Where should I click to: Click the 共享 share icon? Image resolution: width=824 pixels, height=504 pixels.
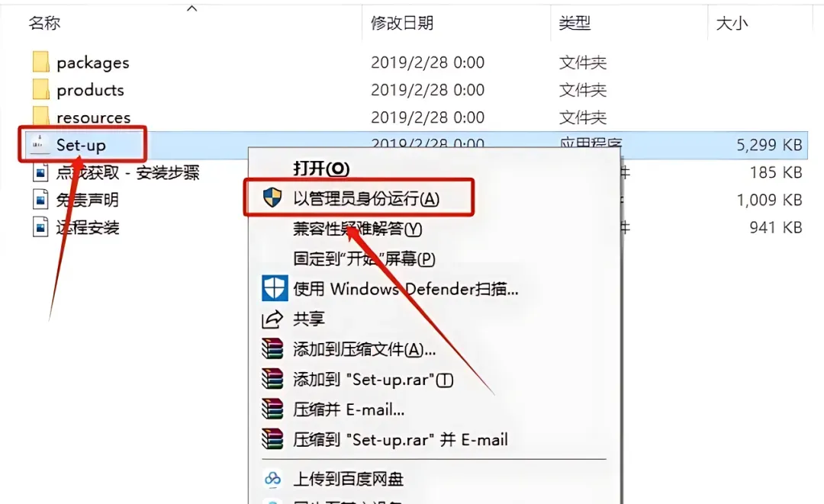coord(272,319)
